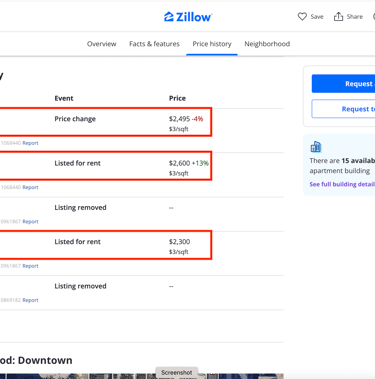Click the Downtown neighborhood heading
Screen dimensions: 375x379
coord(36,360)
